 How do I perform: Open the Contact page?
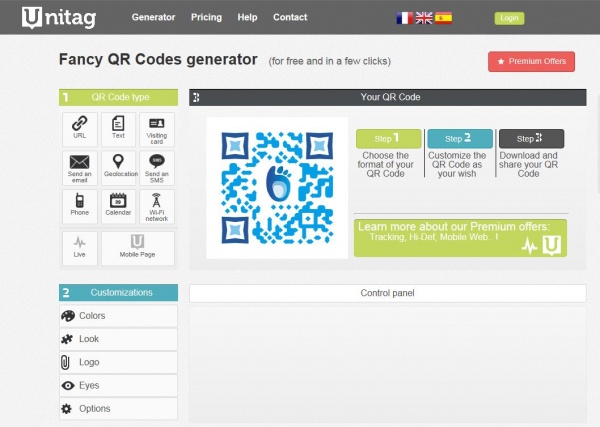click(x=290, y=17)
